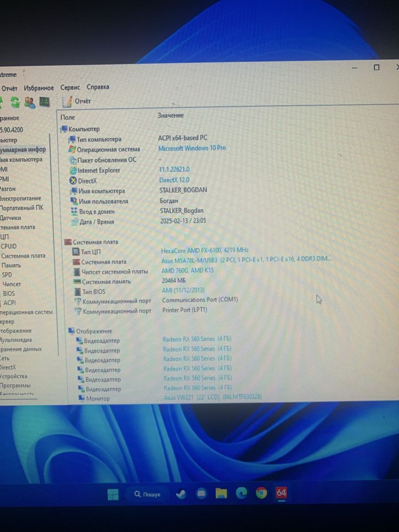Viewport: 399px width, 532px height.
Task: Click icon beside Отображение group in Поле list
Action: point(71,331)
